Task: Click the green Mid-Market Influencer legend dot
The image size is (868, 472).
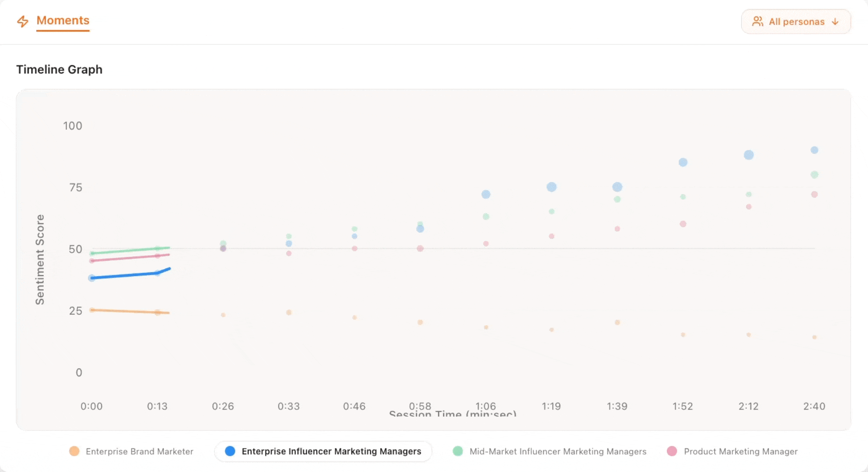Action: pos(458,451)
